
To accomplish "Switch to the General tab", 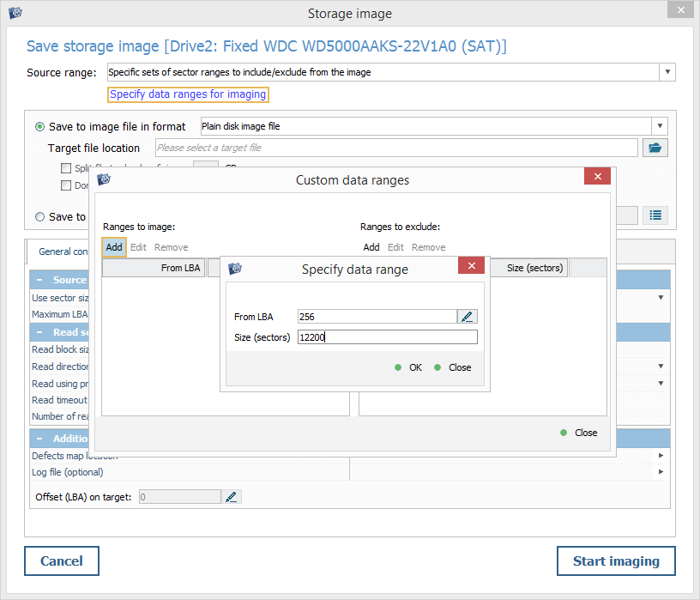I will pos(62,252).
